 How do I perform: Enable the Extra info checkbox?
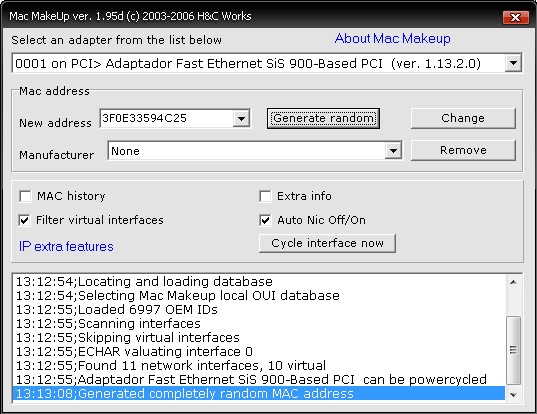point(265,197)
